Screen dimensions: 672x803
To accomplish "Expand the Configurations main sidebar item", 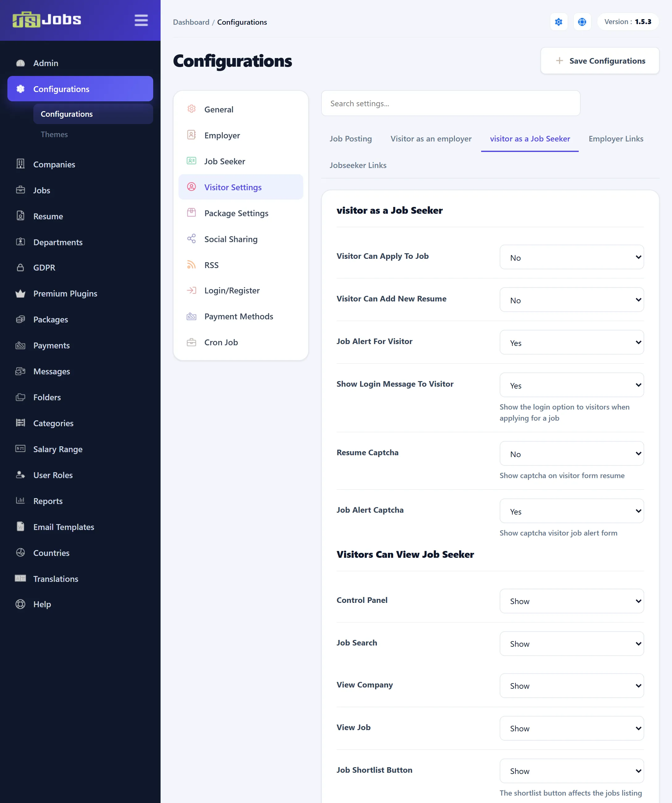I will 80,89.
